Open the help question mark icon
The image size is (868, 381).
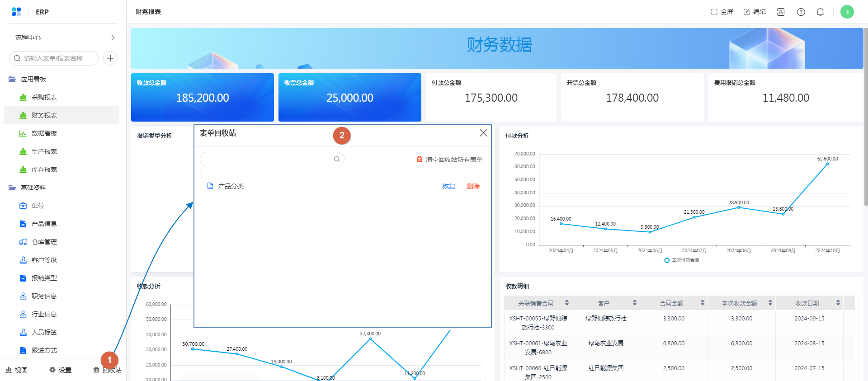(801, 12)
